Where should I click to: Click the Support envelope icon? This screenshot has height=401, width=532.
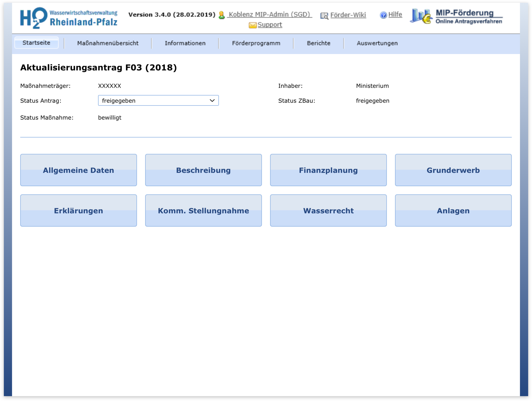(x=253, y=25)
